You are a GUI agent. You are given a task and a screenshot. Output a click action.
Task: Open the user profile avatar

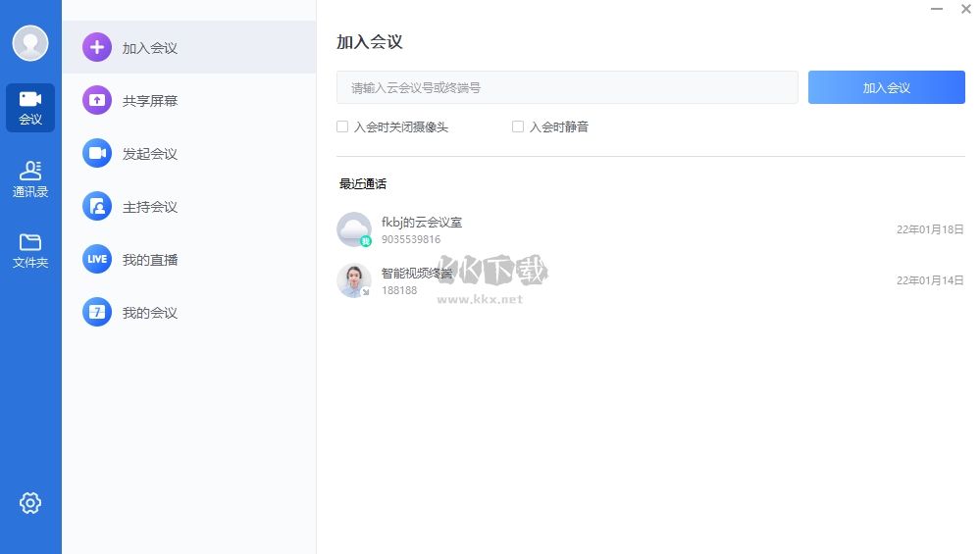click(30, 43)
